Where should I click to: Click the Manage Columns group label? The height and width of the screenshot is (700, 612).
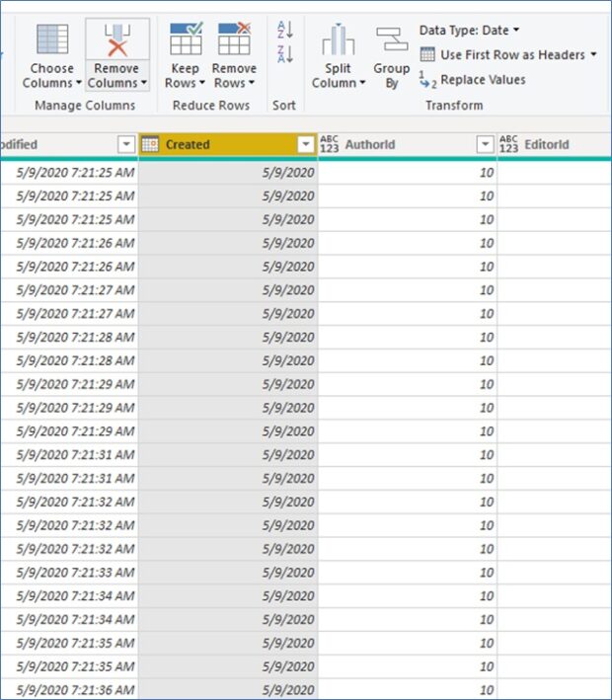85,106
